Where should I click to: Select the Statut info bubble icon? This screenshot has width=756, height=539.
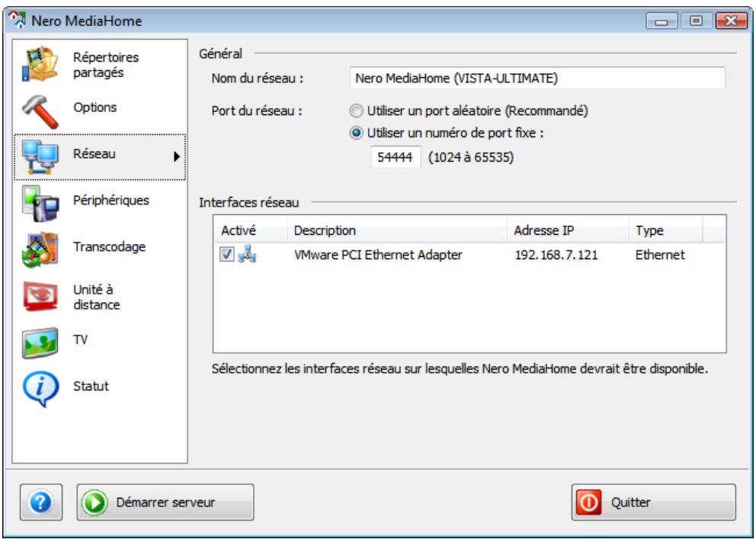coord(40,389)
